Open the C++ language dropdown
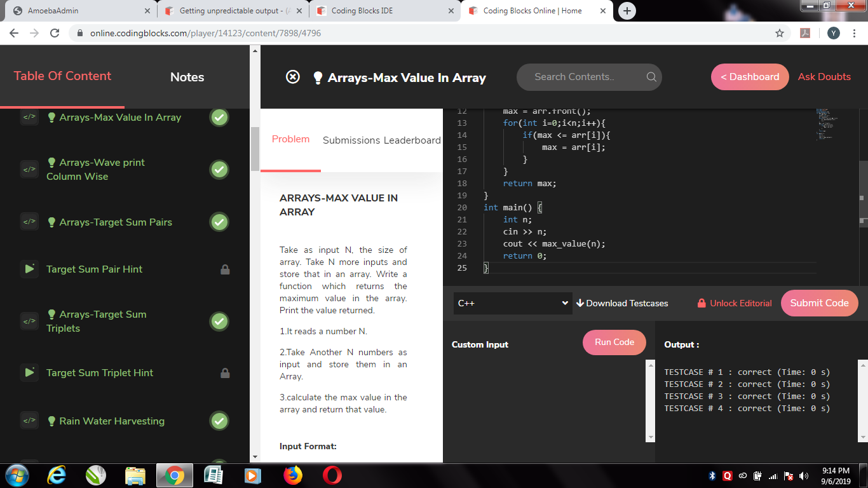868x488 pixels. click(512, 303)
